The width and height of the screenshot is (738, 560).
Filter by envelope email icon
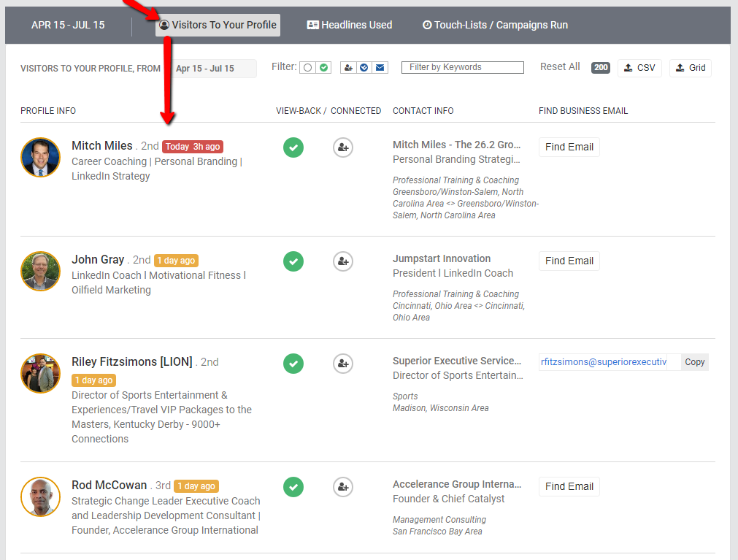(380, 67)
